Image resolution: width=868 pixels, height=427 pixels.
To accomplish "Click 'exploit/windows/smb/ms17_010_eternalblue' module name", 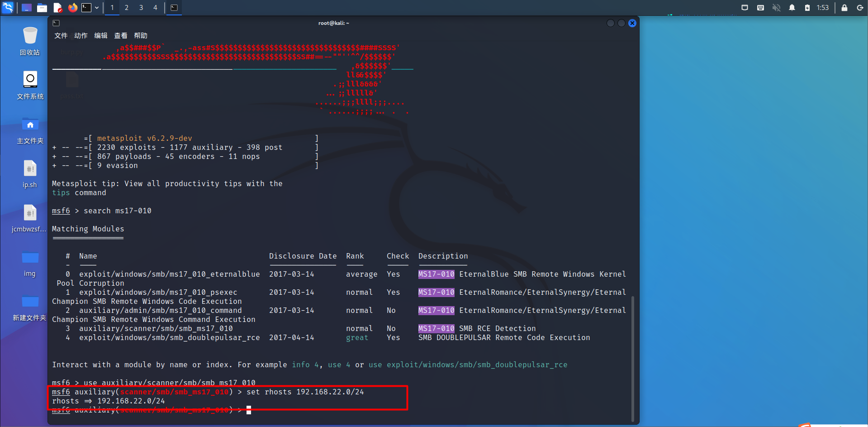I will (170, 274).
